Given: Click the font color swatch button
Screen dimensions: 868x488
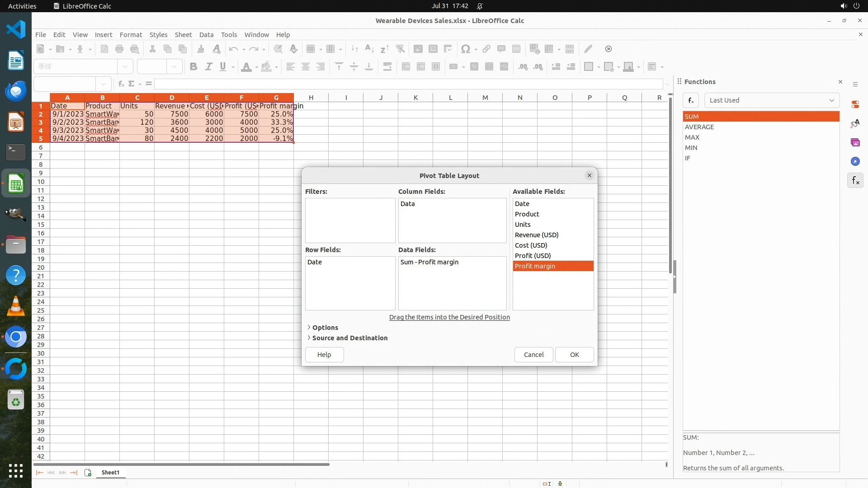Looking at the screenshot, I should [x=246, y=67].
